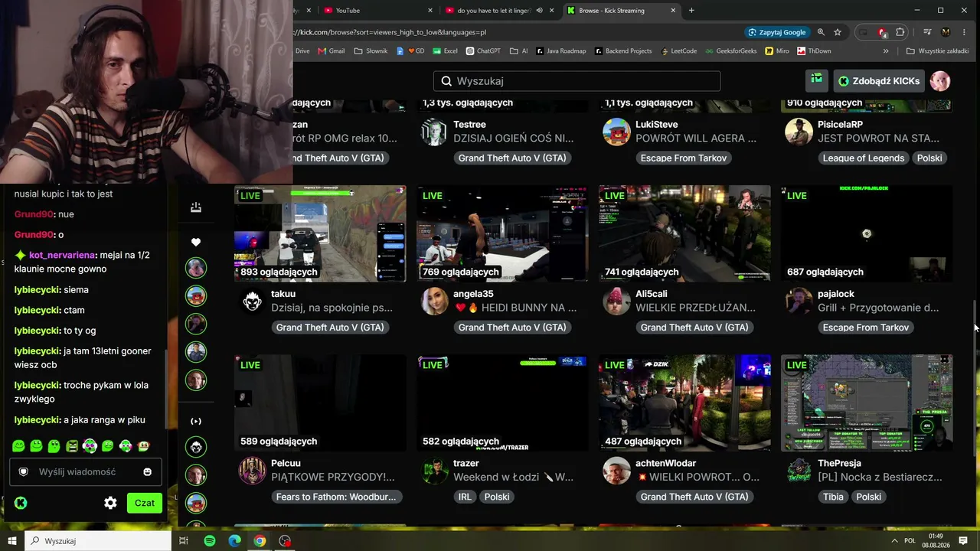This screenshot has width=980, height=551.
Task: Open the profile avatar in Kick header
Action: [x=940, y=81]
